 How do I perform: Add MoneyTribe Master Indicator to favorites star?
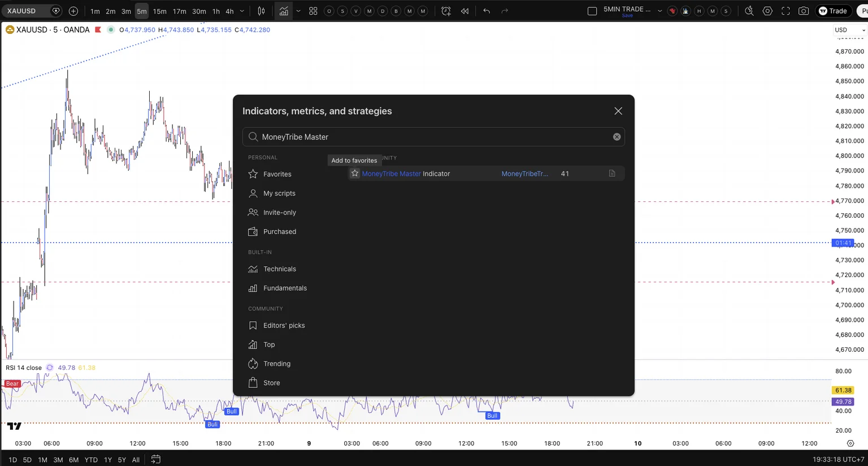click(355, 174)
